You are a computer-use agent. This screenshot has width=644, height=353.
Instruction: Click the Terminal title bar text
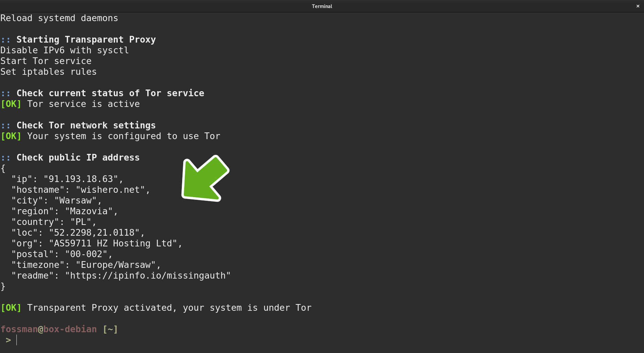(322, 6)
